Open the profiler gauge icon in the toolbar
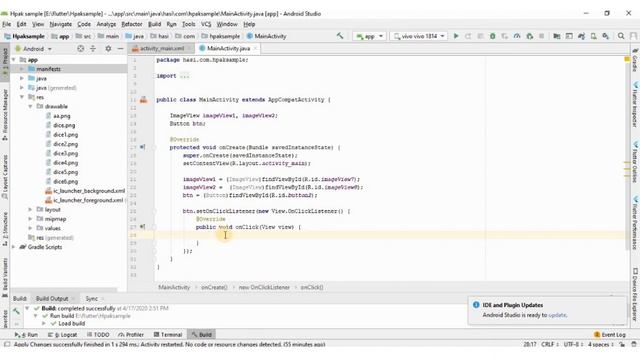The image size is (640, 360). pyautogui.click(x=517, y=36)
